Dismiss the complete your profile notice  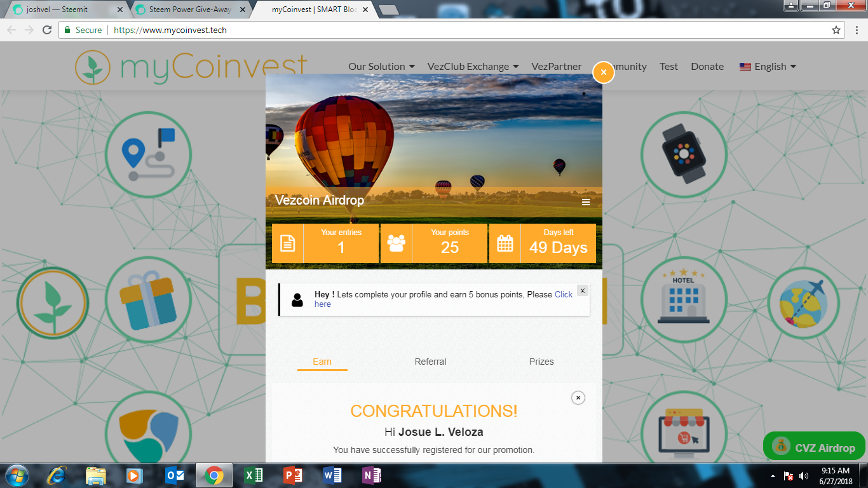pyautogui.click(x=583, y=290)
